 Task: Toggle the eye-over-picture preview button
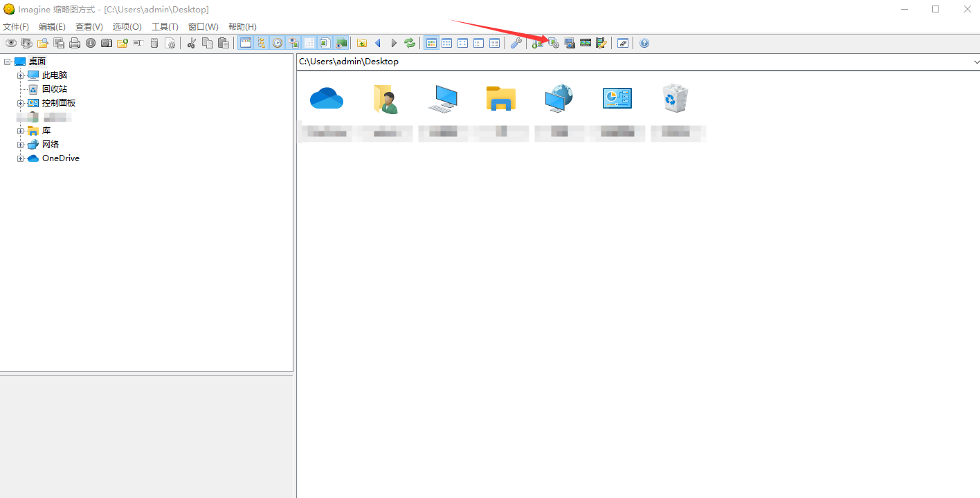pyautogui.click(x=293, y=43)
